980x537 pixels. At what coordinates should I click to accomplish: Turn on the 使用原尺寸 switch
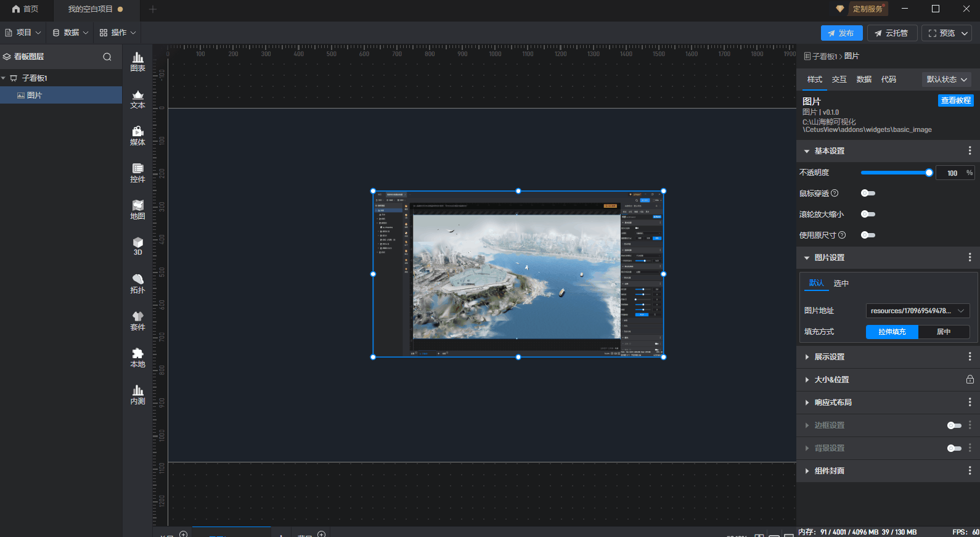point(868,236)
